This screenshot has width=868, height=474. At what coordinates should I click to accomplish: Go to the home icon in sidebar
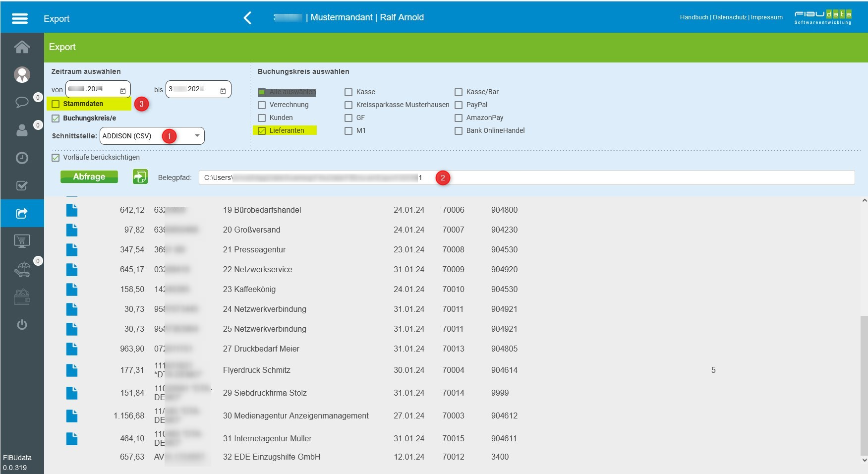click(22, 47)
